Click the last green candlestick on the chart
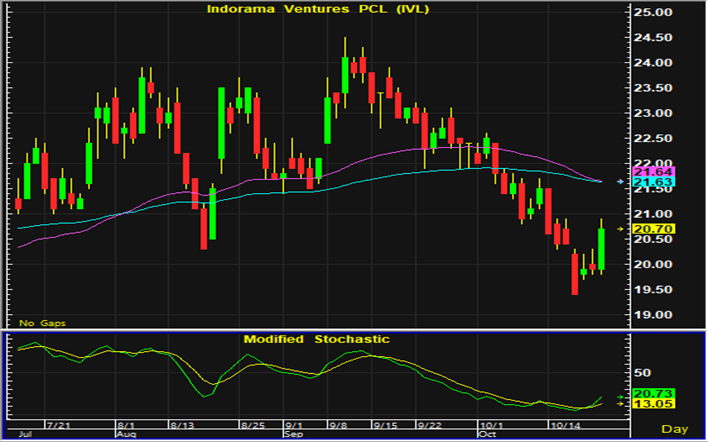Viewport: 708px width, 442px height. point(602,250)
